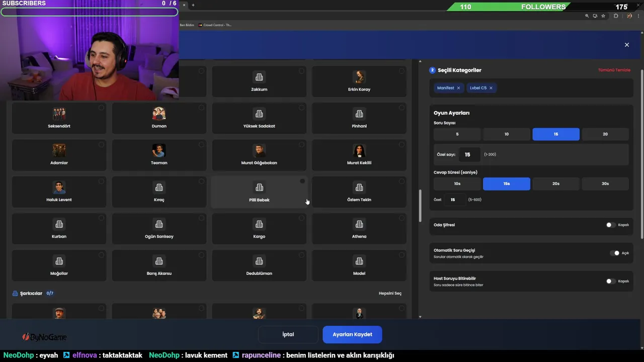The image size is (644, 362).
Task: Click Hepsini Seç for Şarkıcılar
Action: [x=390, y=293]
